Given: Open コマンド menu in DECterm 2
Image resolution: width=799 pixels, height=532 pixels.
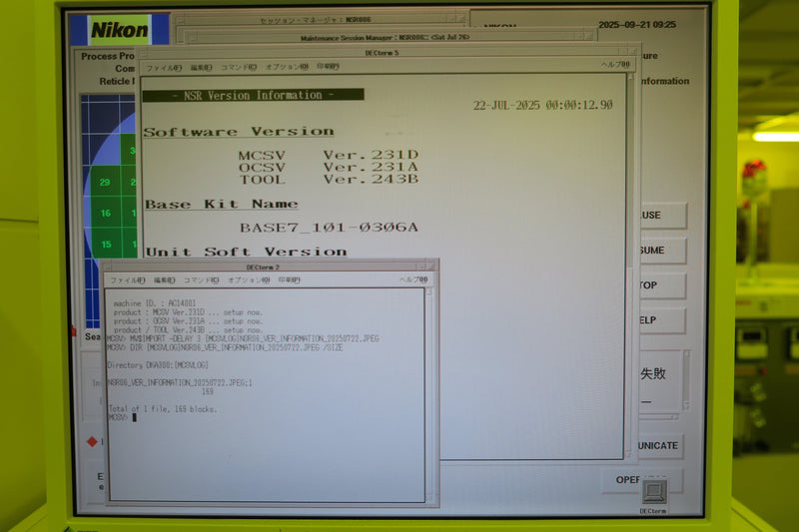Looking at the screenshot, I should (202, 280).
